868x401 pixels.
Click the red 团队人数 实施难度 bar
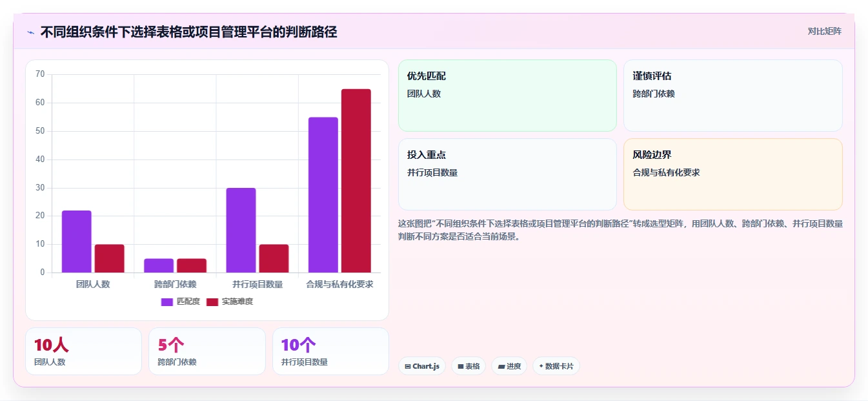pos(109,258)
